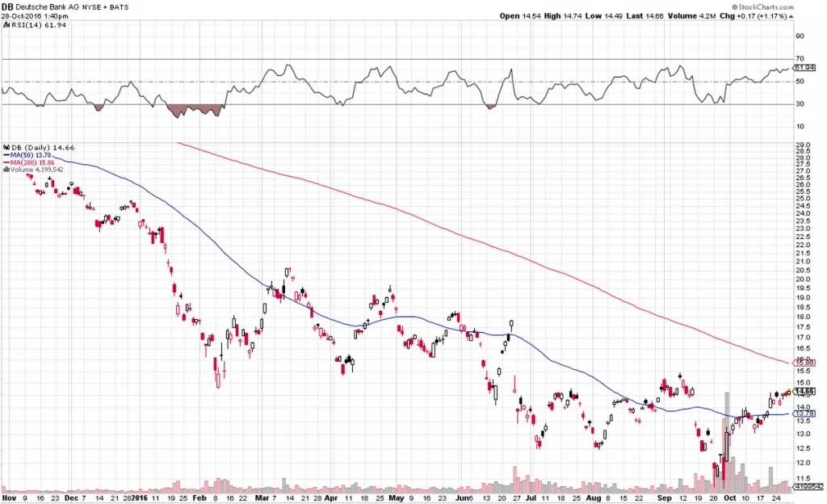This screenshot has width=827, height=504.
Task: Click the 15.86 red MA(200) price tag
Action: [x=804, y=363]
